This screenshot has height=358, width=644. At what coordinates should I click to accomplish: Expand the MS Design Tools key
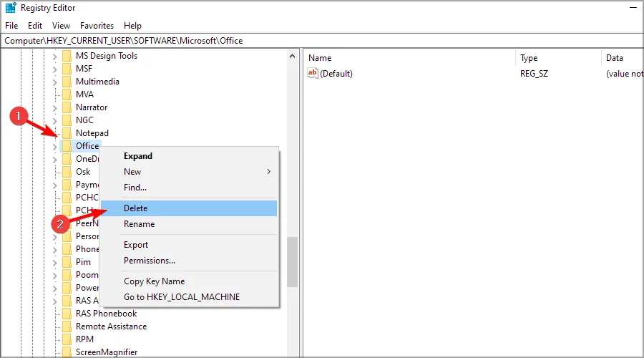[x=54, y=56]
